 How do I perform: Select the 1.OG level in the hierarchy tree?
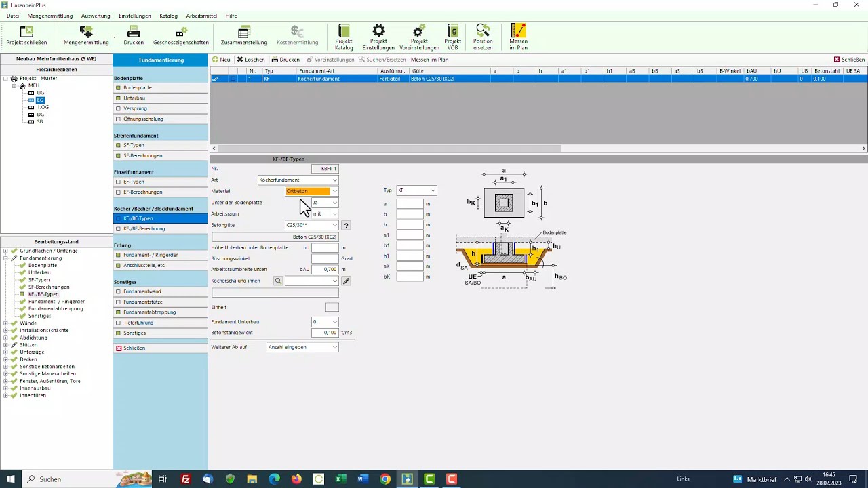[42, 107]
